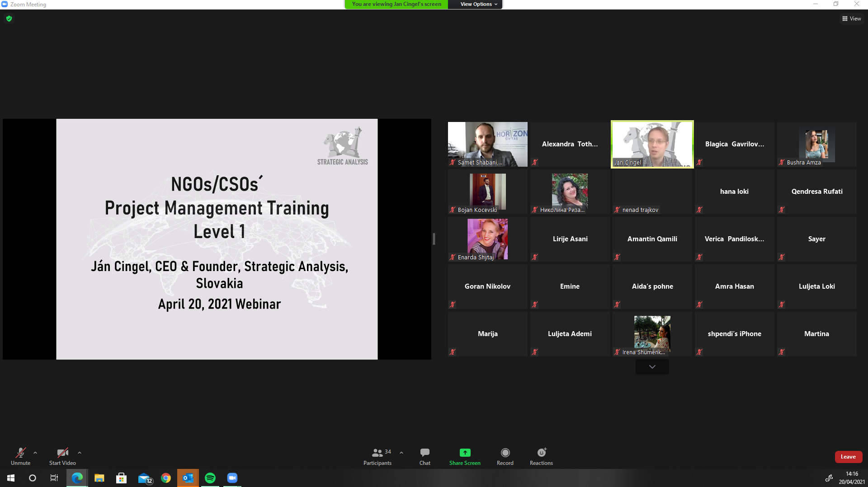Click the Share Screen button
Image resolution: width=868 pixels, height=487 pixels.
click(x=465, y=457)
